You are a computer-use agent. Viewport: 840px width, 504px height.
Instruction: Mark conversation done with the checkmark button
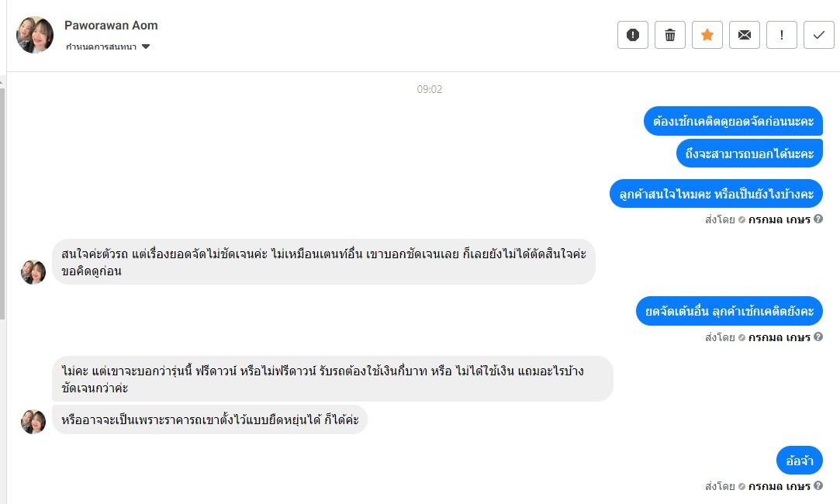pyautogui.click(x=819, y=35)
